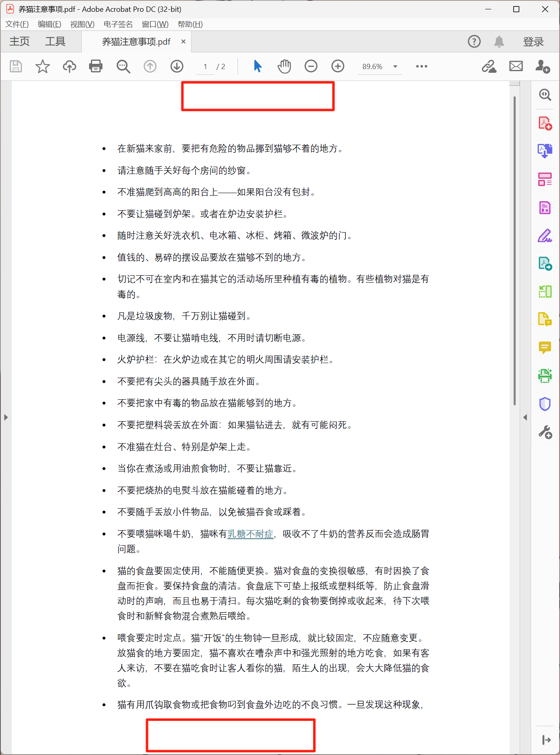Zoom in with the plus button

click(338, 66)
